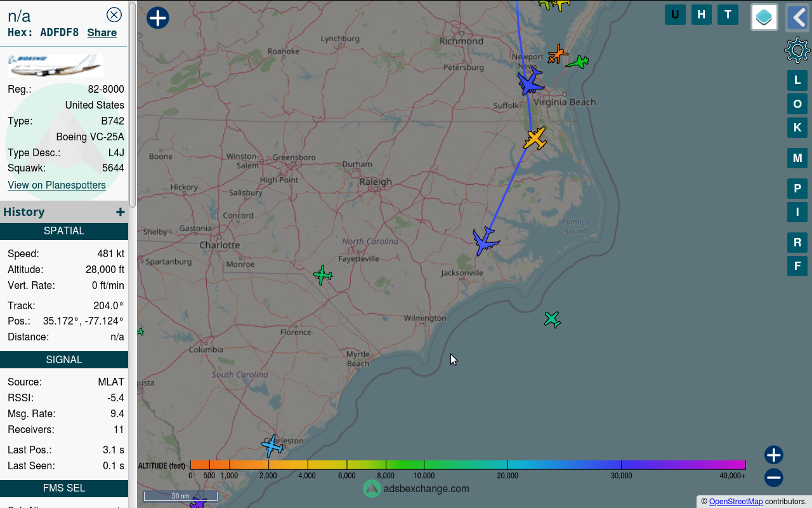This screenshot has height=508, width=812.
Task: Select the light blue aircraft near Charleston
Action: 272,446
